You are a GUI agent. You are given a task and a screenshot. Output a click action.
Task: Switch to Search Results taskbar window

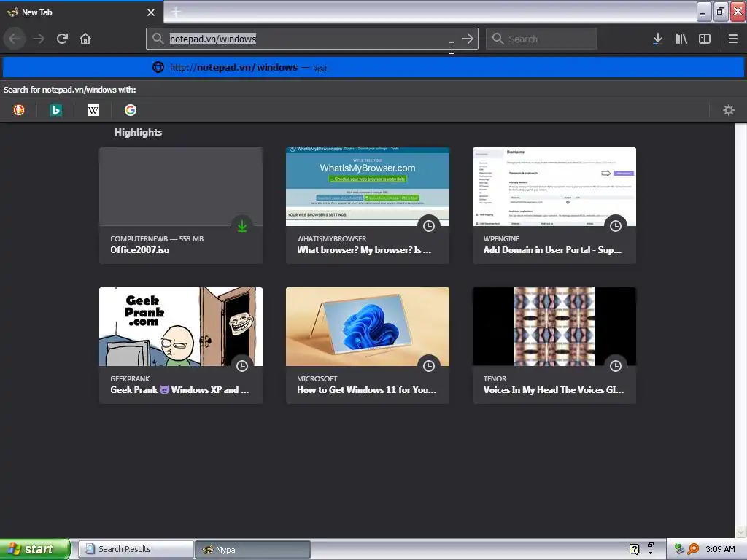pyautogui.click(x=136, y=549)
